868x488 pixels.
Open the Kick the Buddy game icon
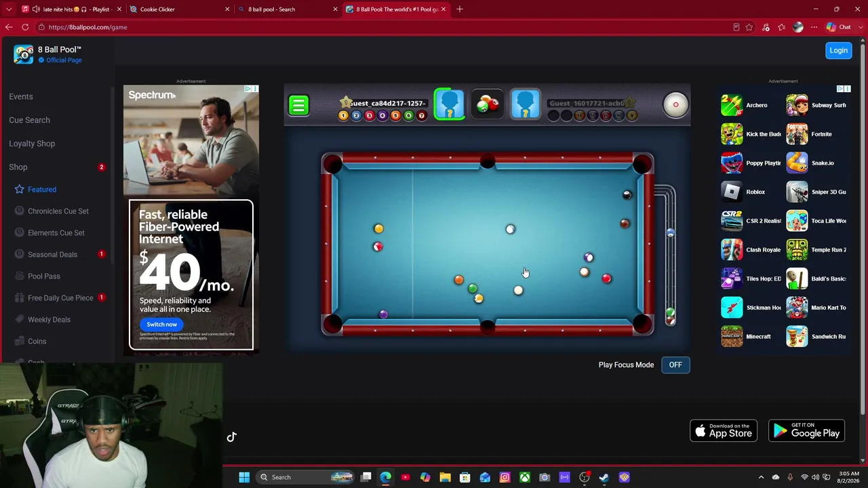pos(732,134)
